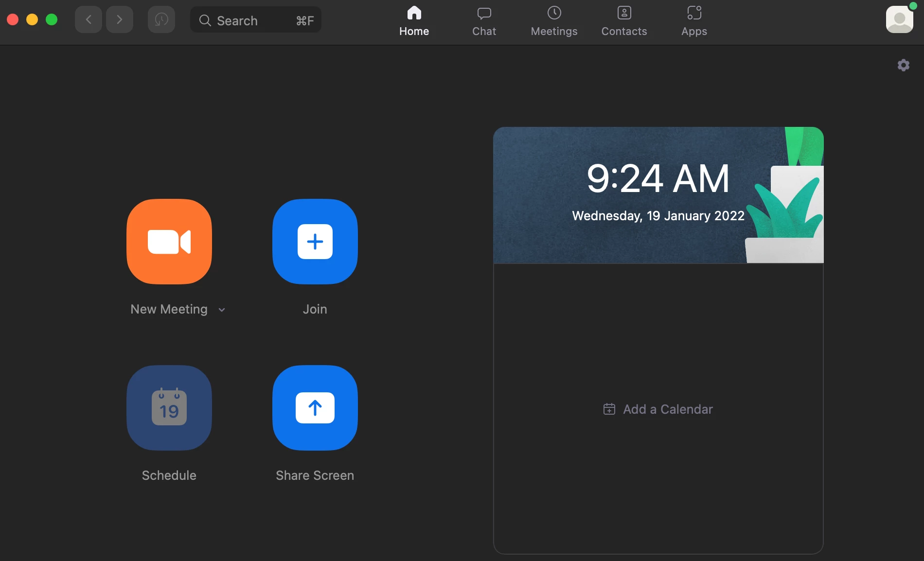Viewport: 924px width, 561px height.
Task: Click the date Wednesday, 19 January 2022
Action: (658, 216)
